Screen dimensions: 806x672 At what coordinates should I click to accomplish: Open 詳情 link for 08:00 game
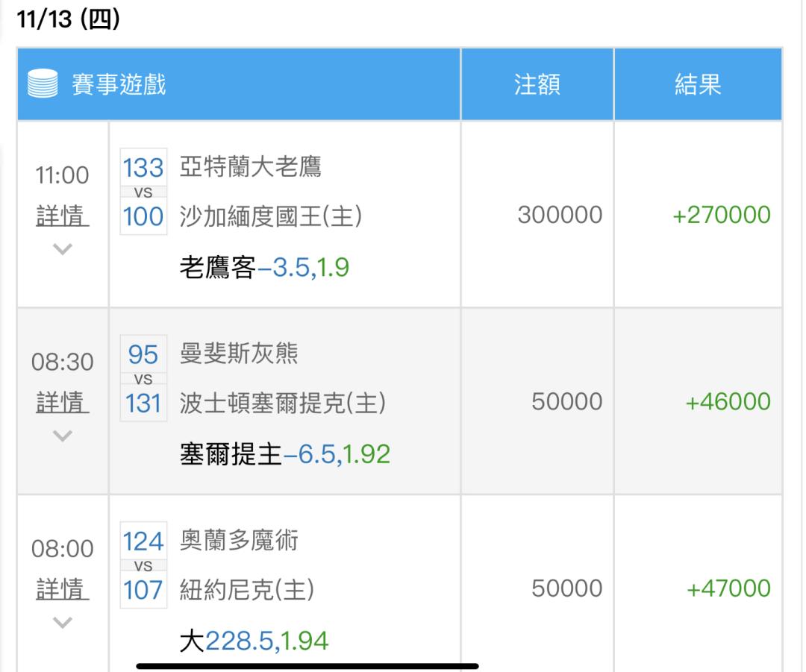63,589
